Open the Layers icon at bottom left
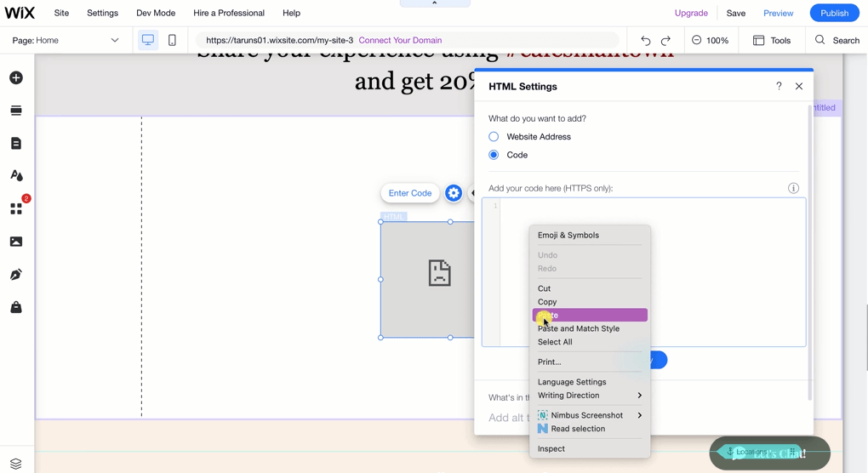868x473 pixels. 16,464
